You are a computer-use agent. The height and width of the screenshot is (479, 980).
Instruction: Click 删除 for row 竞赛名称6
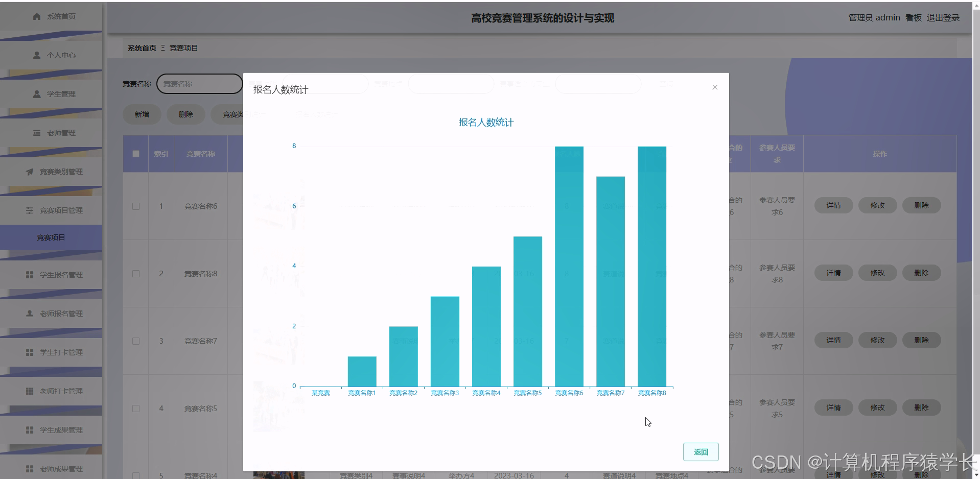pos(921,205)
